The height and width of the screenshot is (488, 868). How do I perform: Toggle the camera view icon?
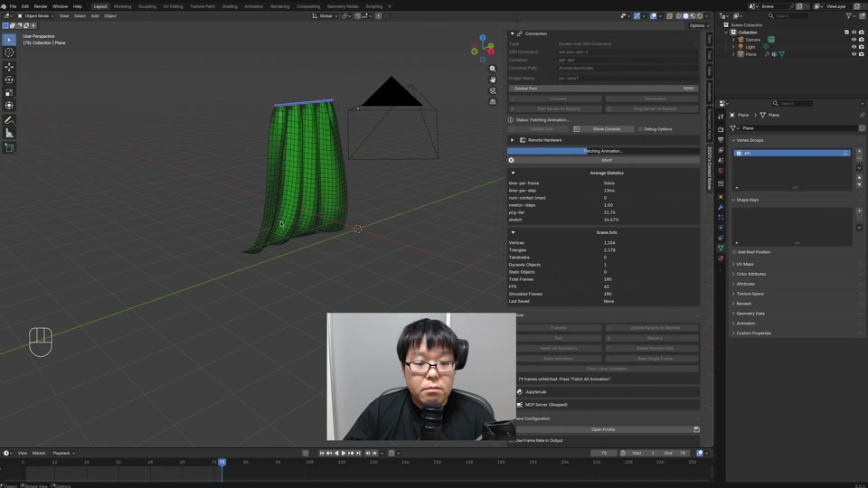click(493, 90)
